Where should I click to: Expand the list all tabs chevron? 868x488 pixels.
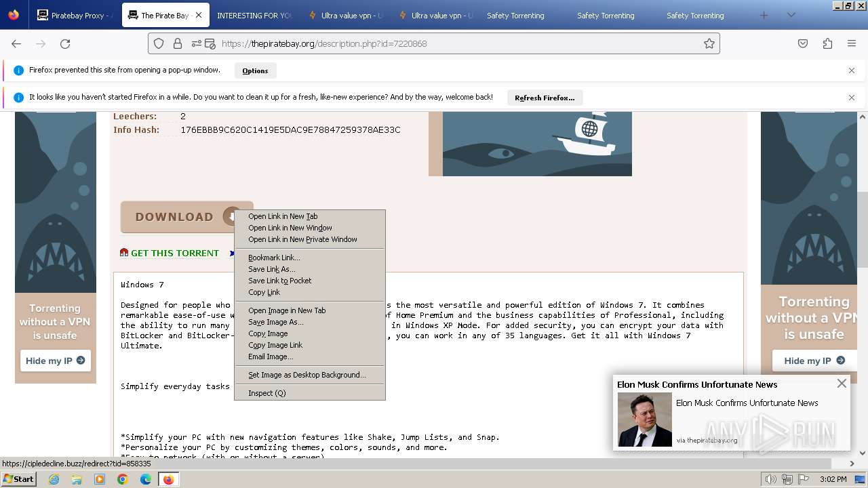(791, 15)
